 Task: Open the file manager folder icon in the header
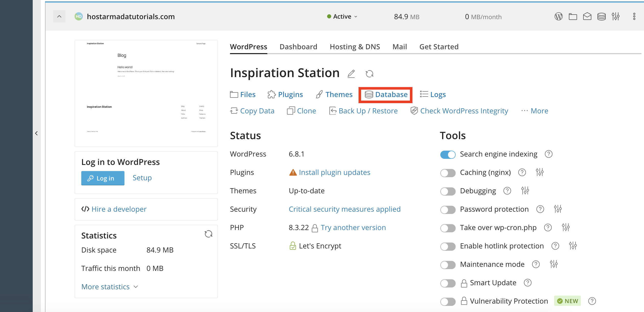[573, 16]
